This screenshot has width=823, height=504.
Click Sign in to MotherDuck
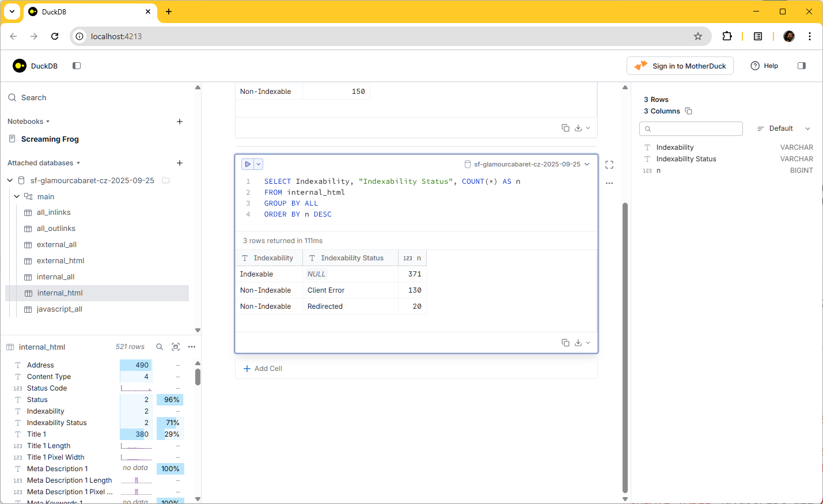(x=680, y=66)
